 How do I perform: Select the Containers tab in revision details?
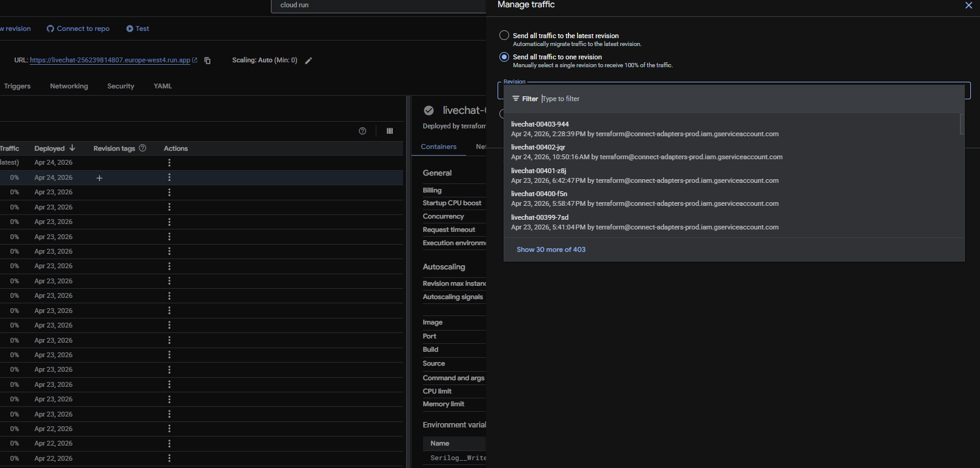tap(439, 147)
